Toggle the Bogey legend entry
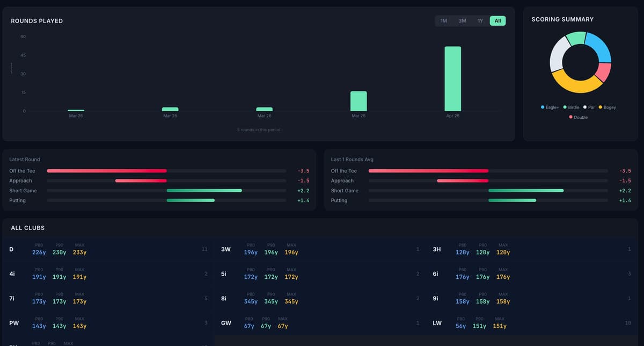The height and width of the screenshot is (346, 644). point(606,107)
